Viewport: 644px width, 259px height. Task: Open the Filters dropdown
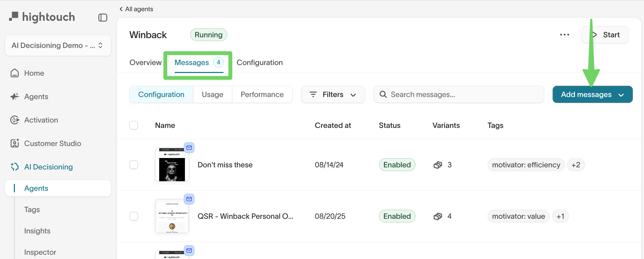[x=333, y=94]
